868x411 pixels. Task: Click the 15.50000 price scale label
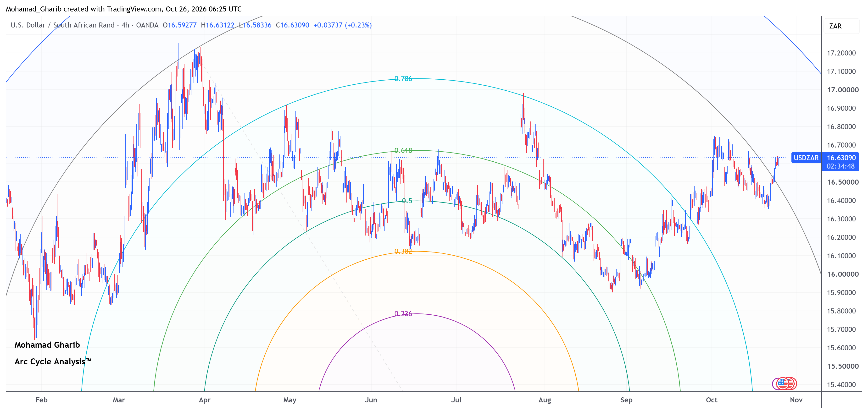click(843, 366)
